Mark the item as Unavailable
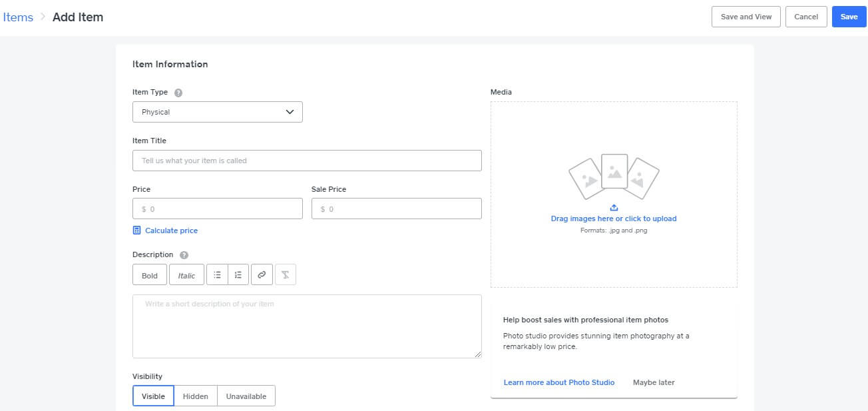This screenshot has height=411, width=868. pos(246,396)
